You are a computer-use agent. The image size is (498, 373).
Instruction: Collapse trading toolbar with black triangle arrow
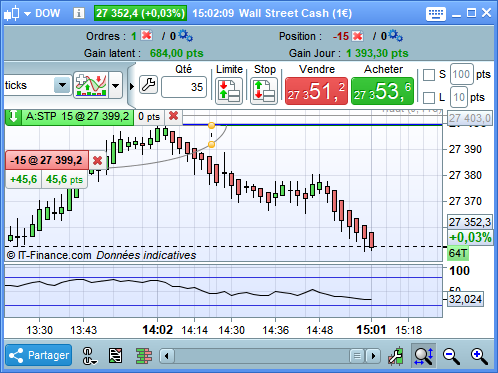131,86
